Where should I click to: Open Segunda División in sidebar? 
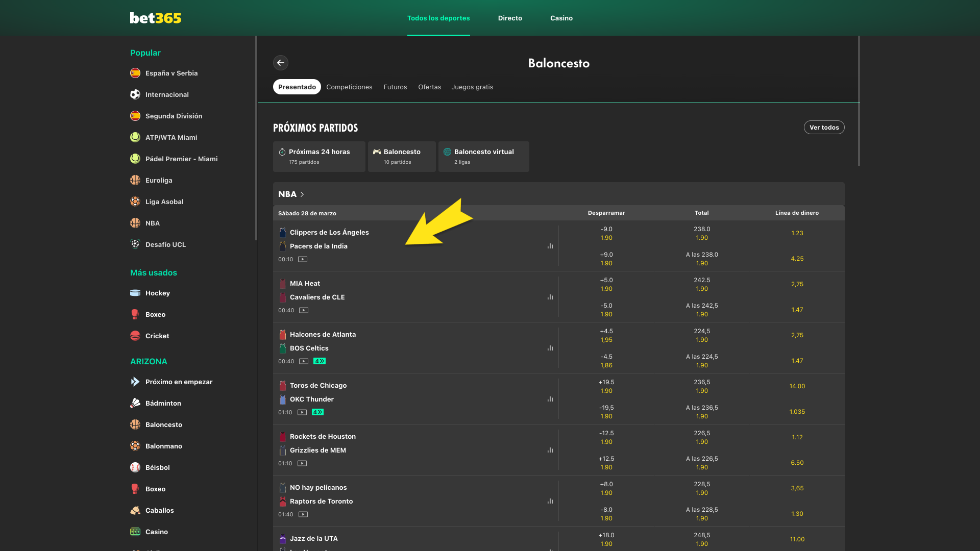pyautogui.click(x=174, y=116)
